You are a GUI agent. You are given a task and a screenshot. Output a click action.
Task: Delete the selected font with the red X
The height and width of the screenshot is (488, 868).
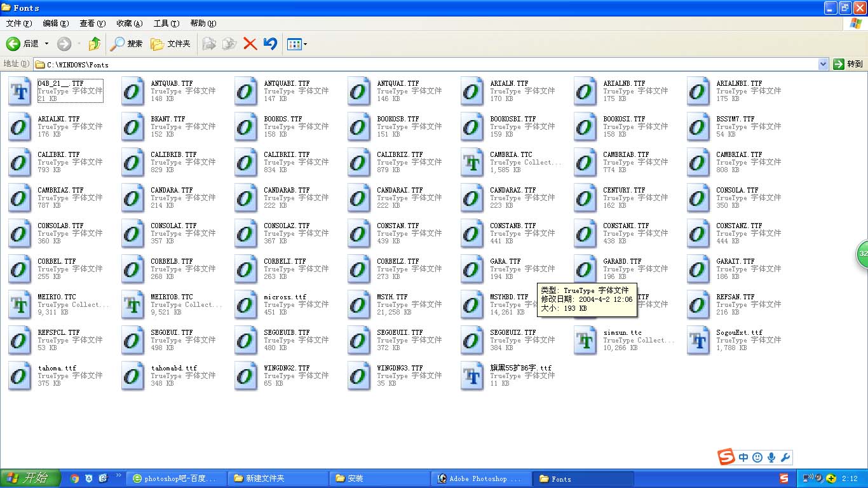[250, 44]
